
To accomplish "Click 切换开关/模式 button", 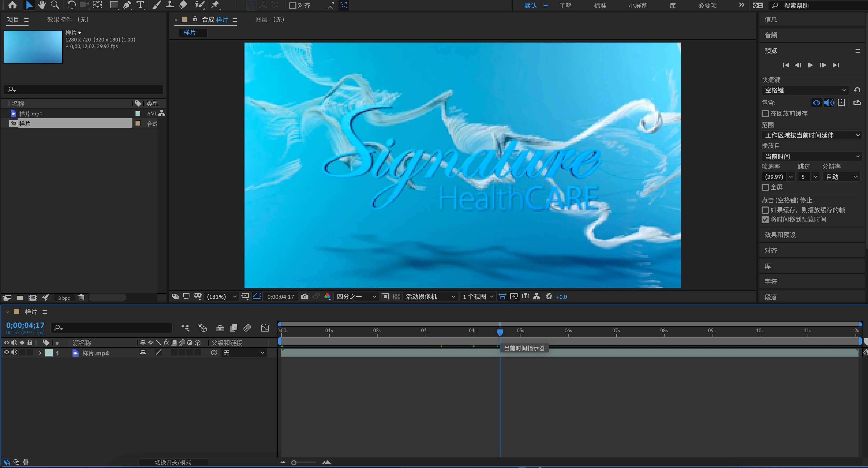I will pos(173,462).
